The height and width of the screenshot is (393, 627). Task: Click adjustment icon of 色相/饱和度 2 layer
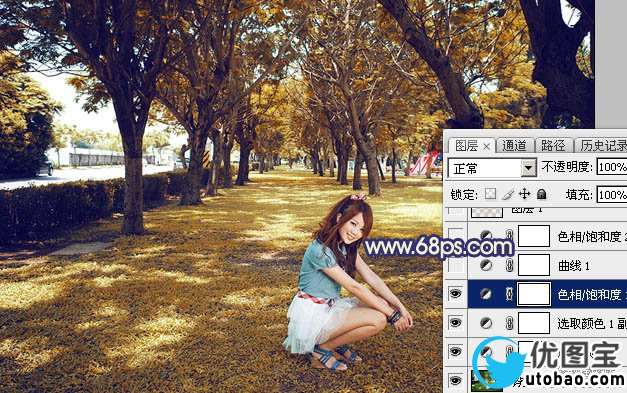point(486,236)
